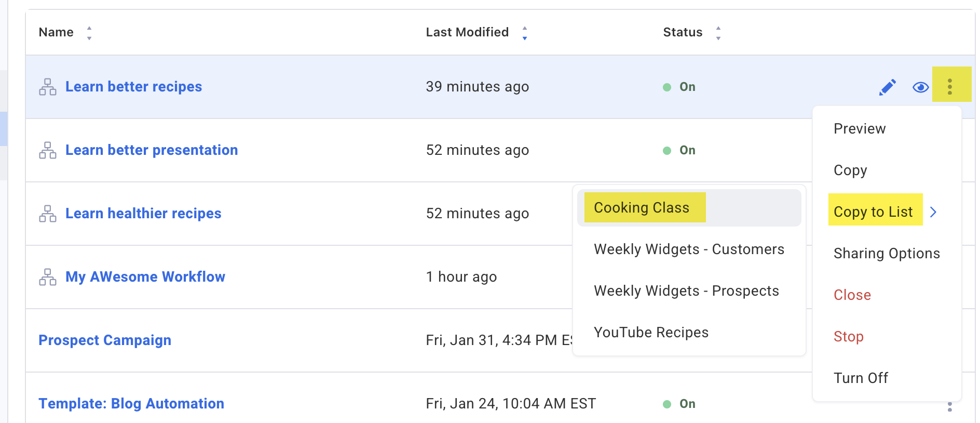The width and height of the screenshot is (980, 423).
Task: Stop the workflow from the context menu
Action: pyautogui.click(x=848, y=337)
